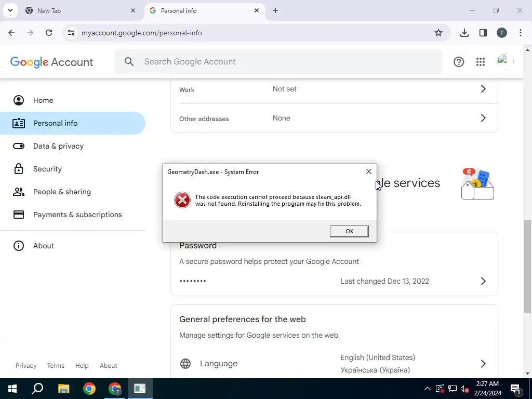Open the Windows Start menu
This screenshot has height=399, width=532.
(12, 389)
